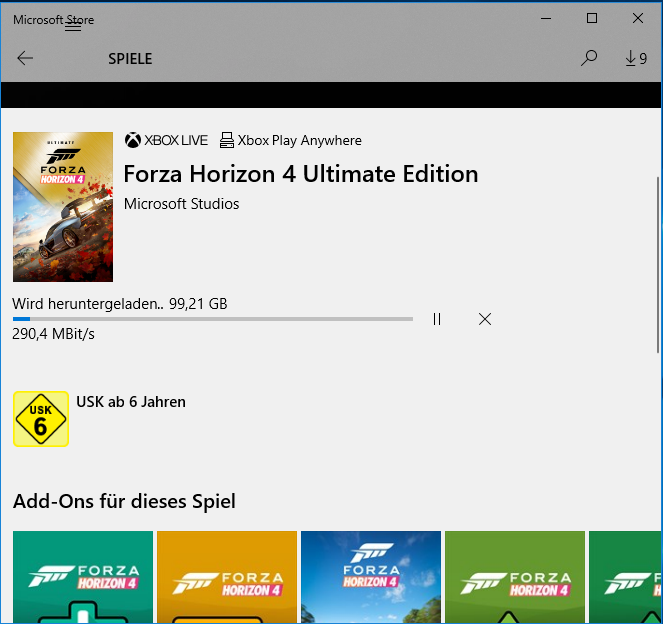This screenshot has width=663, height=624.
Task: Click the USK ab 6 Jahren text
Action: point(131,402)
